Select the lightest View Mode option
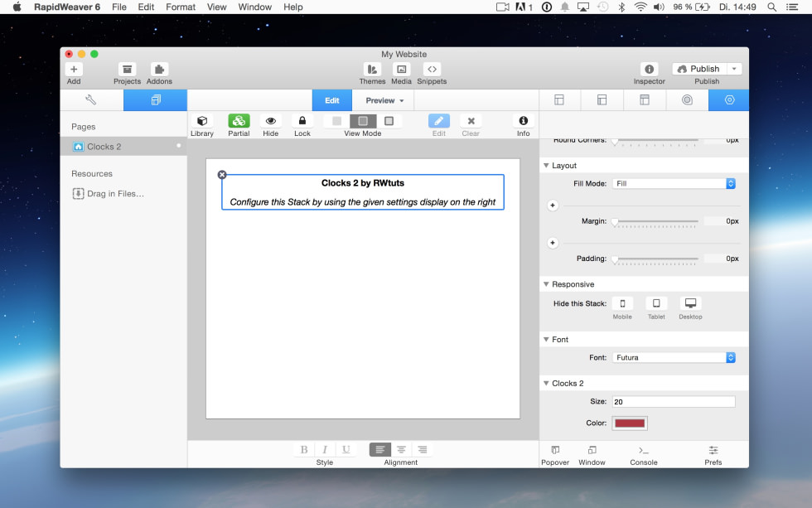This screenshot has width=812, height=508. point(336,121)
